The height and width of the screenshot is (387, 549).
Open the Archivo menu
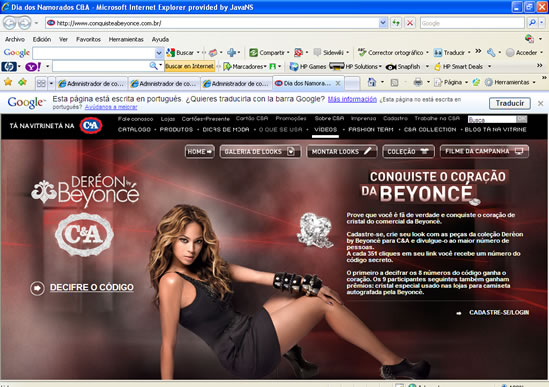coord(15,39)
